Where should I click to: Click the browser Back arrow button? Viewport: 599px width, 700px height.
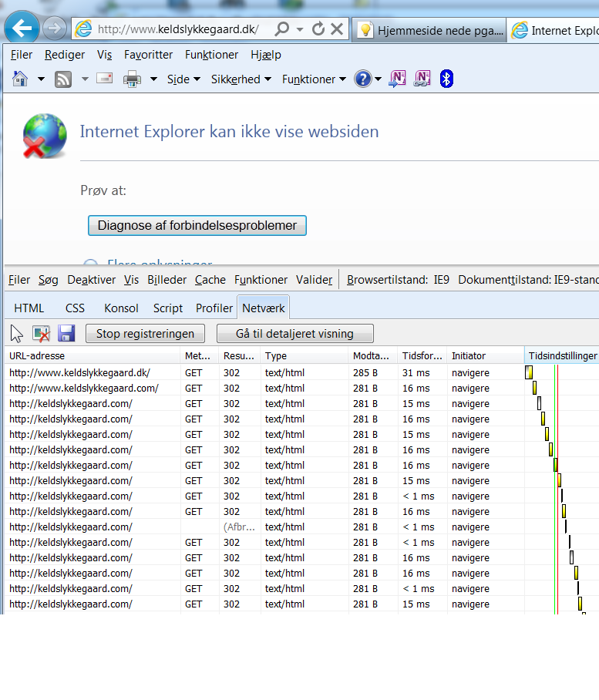[x=22, y=29]
